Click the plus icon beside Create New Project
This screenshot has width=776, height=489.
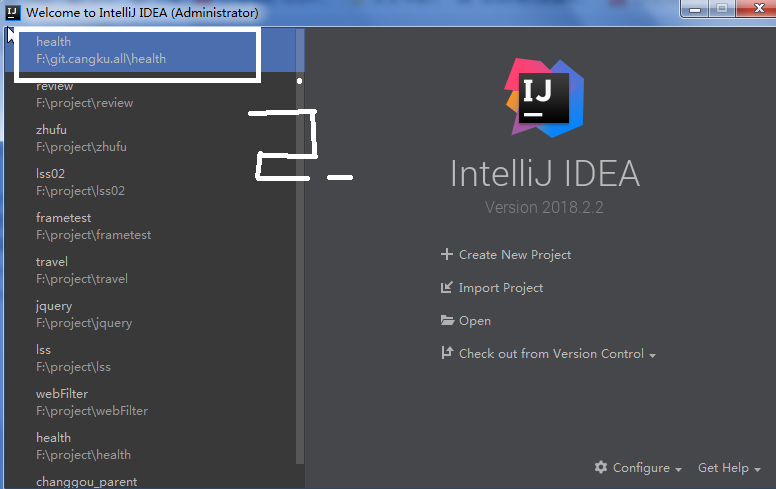point(446,254)
